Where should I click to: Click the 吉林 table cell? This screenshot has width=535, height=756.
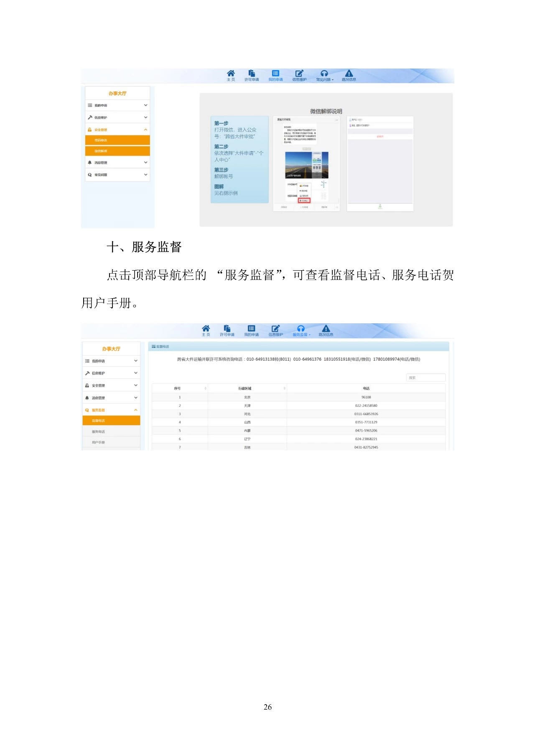(x=247, y=447)
